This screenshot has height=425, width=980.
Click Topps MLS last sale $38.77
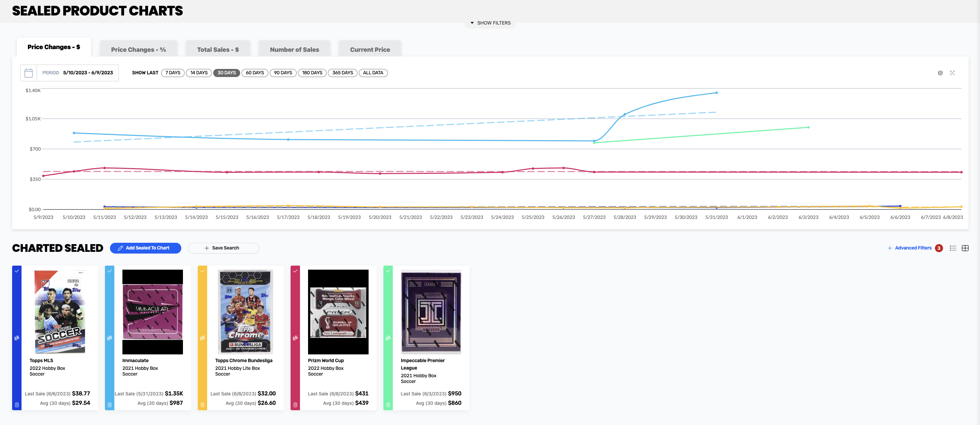(81, 393)
